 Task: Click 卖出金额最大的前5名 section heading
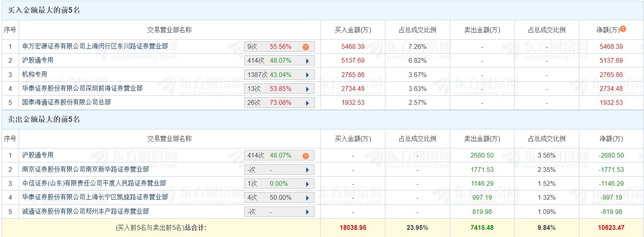click(x=44, y=119)
